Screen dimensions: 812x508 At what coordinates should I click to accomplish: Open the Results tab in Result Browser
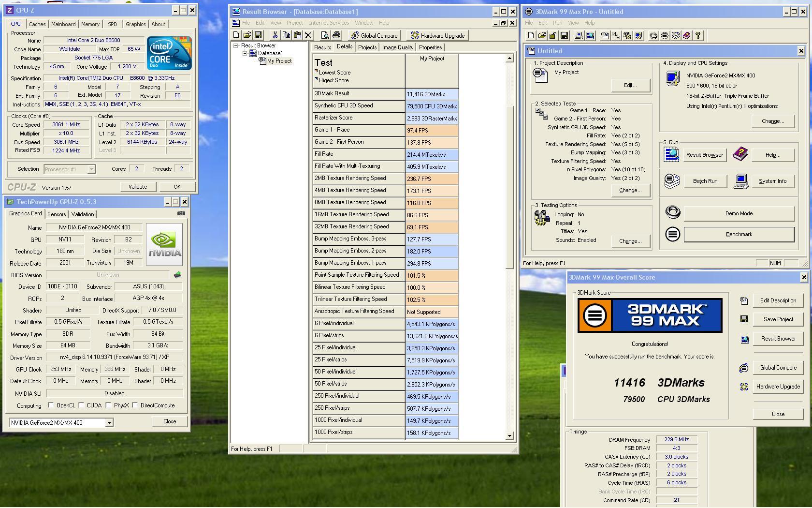pos(322,47)
